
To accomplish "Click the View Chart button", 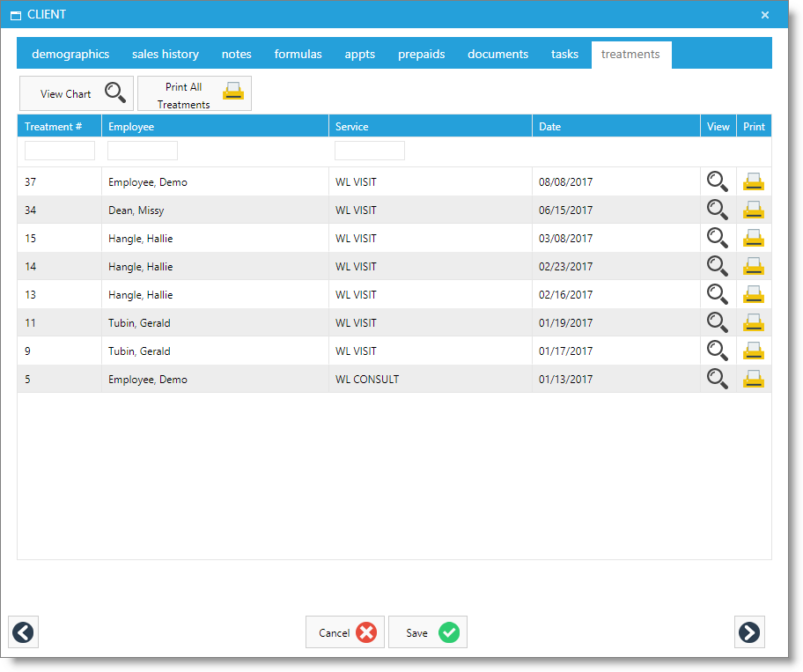I will [x=77, y=93].
